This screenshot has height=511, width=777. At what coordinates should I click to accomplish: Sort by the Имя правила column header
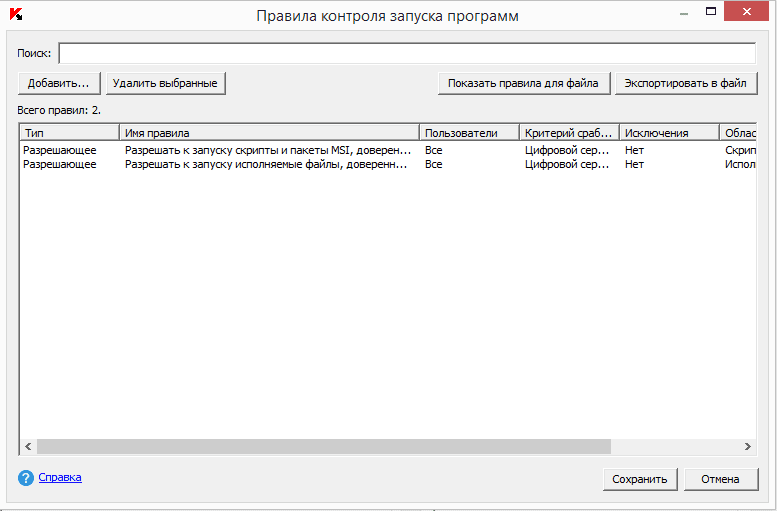pos(268,133)
